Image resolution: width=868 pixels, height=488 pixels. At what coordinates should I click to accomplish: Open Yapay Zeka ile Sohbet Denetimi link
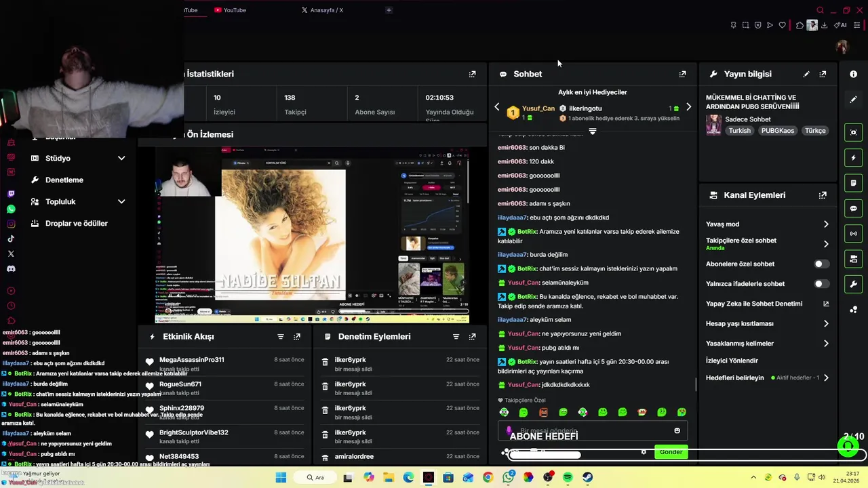point(767,304)
